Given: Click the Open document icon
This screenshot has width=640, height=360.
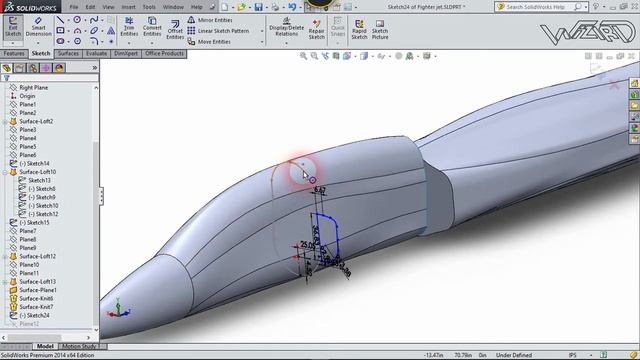Looking at the screenshot, I should click(242, 7).
